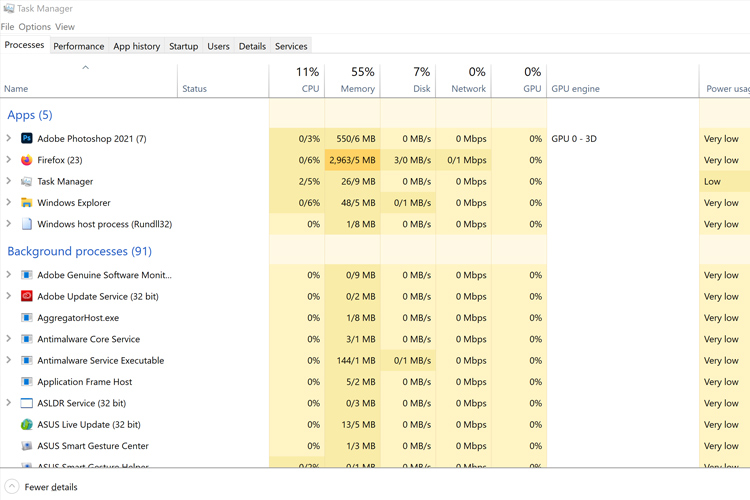Expand the Windows host process (Rundll32) group
Screen dimensions: 750x500
[x=9, y=223]
